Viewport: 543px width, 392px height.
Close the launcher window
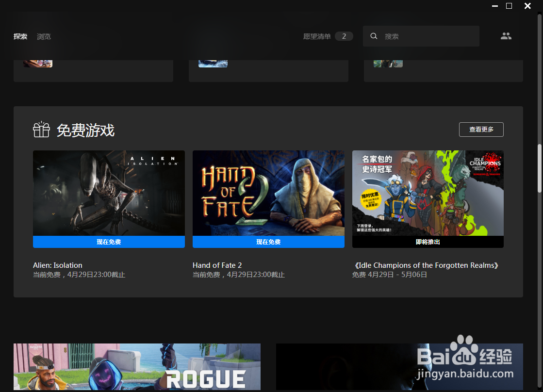click(x=527, y=6)
